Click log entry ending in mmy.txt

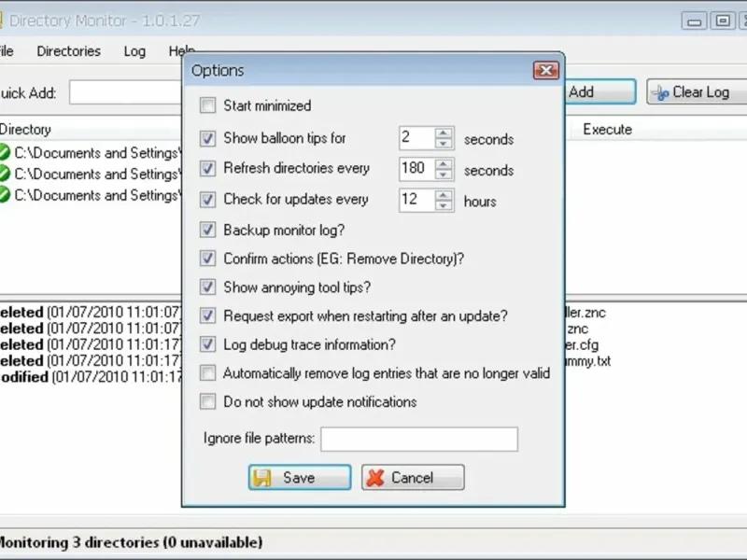coord(587,361)
